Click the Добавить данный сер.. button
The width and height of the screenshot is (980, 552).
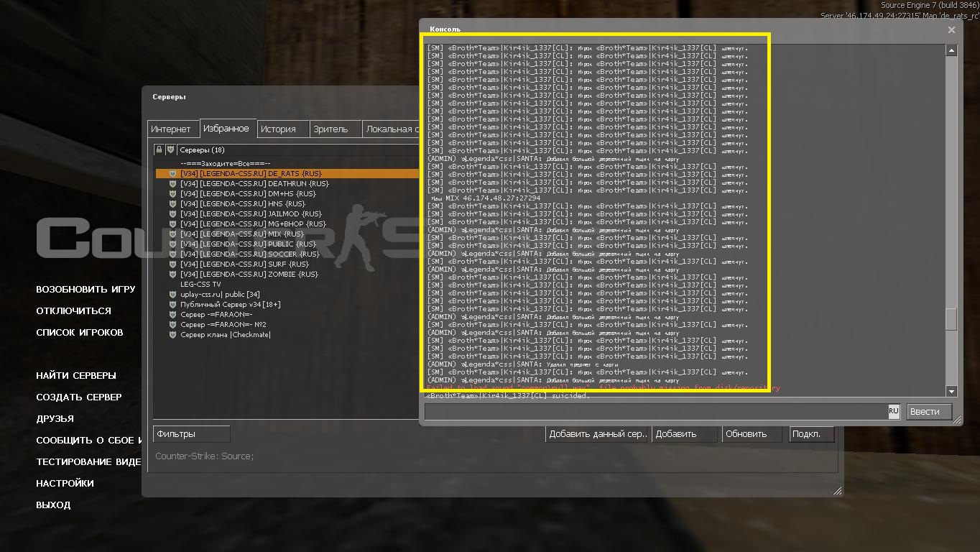tap(598, 433)
